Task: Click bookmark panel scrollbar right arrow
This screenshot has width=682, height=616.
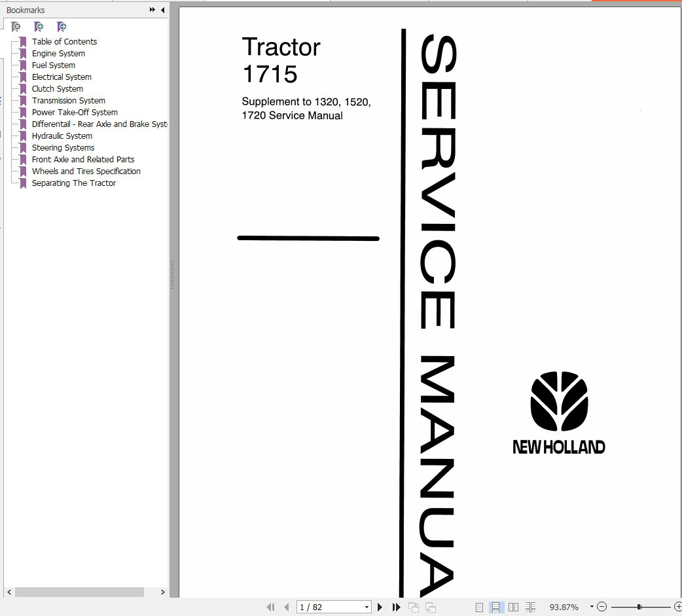Action: (163, 592)
